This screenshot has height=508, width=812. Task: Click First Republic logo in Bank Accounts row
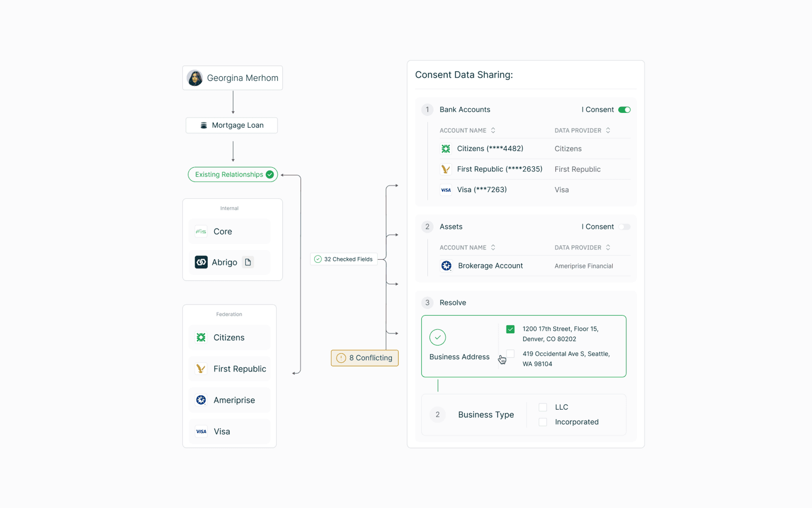click(446, 169)
